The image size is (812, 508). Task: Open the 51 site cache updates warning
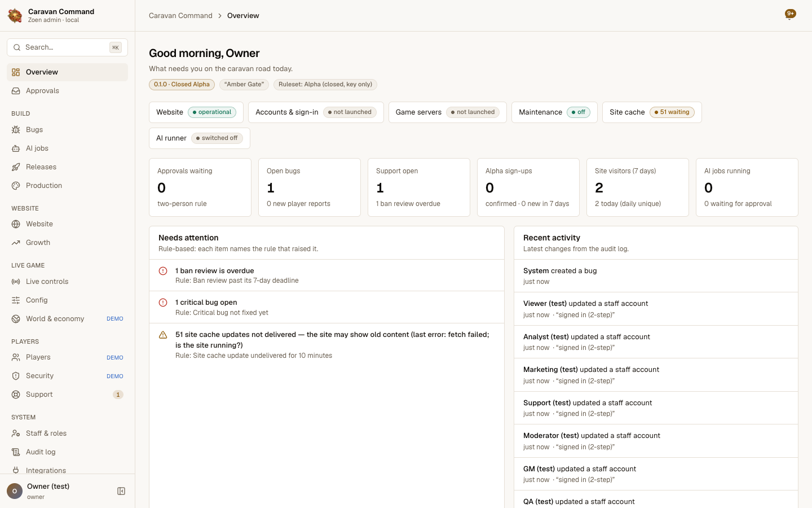(x=326, y=344)
